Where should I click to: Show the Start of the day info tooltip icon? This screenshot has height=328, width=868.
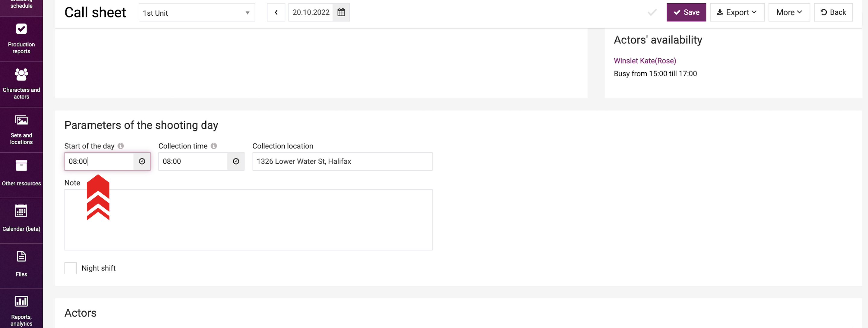121,146
